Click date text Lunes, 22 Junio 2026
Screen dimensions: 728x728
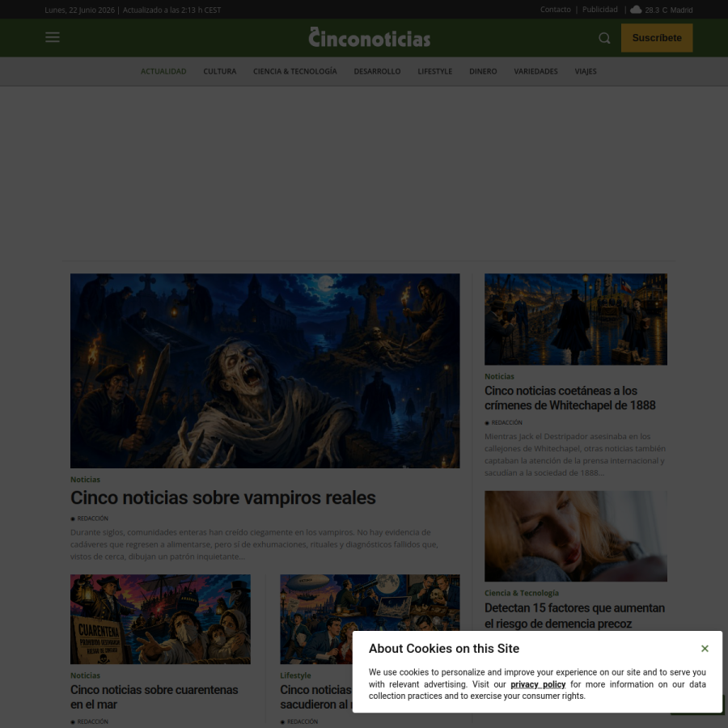click(80, 11)
